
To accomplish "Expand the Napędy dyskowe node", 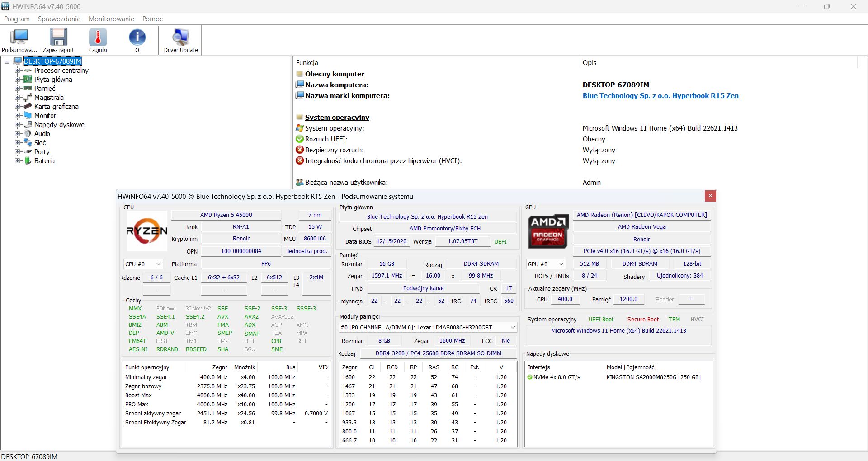I will click(17, 125).
